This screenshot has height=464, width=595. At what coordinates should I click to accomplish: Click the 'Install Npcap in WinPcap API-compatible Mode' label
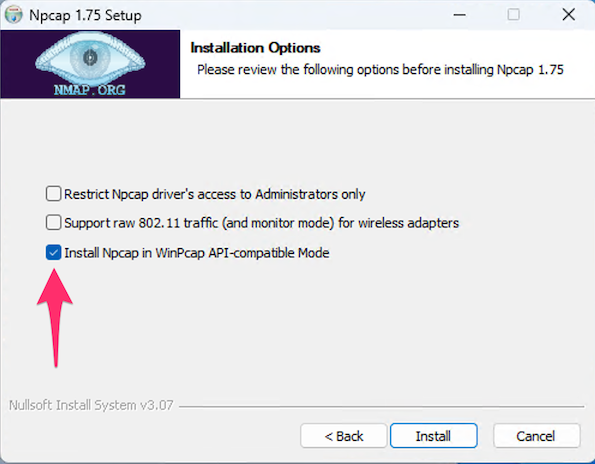(197, 253)
